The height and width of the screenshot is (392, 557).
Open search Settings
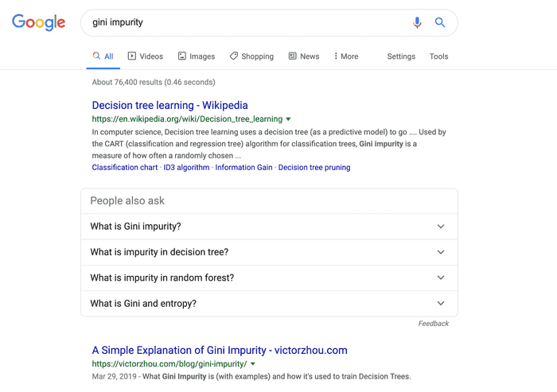[x=401, y=56]
